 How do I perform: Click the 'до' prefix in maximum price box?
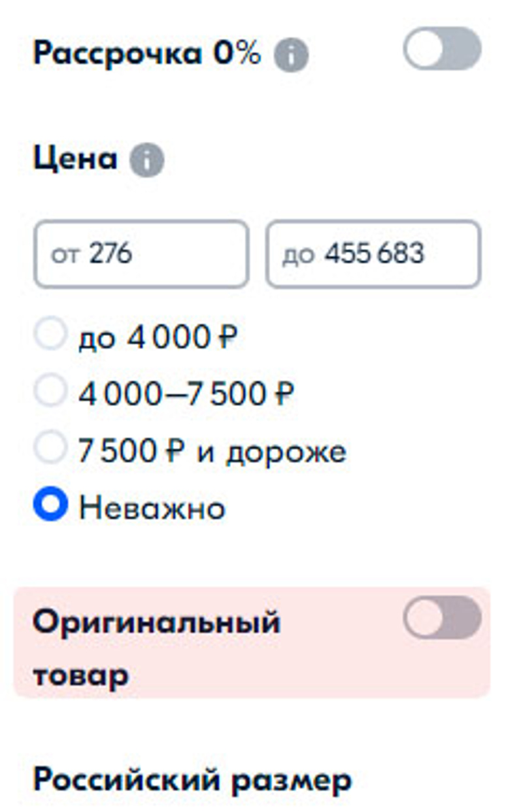click(298, 254)
